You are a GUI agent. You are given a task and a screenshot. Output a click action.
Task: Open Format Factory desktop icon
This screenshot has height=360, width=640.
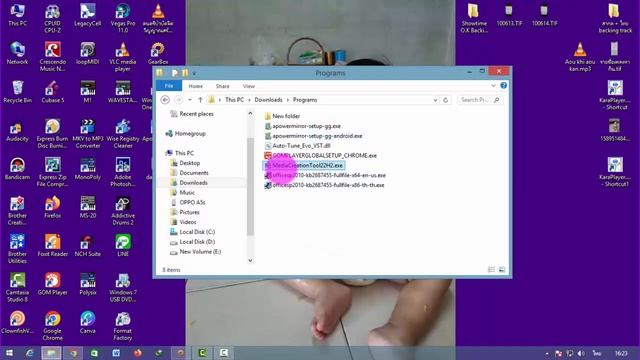click(x=123, y=326)
